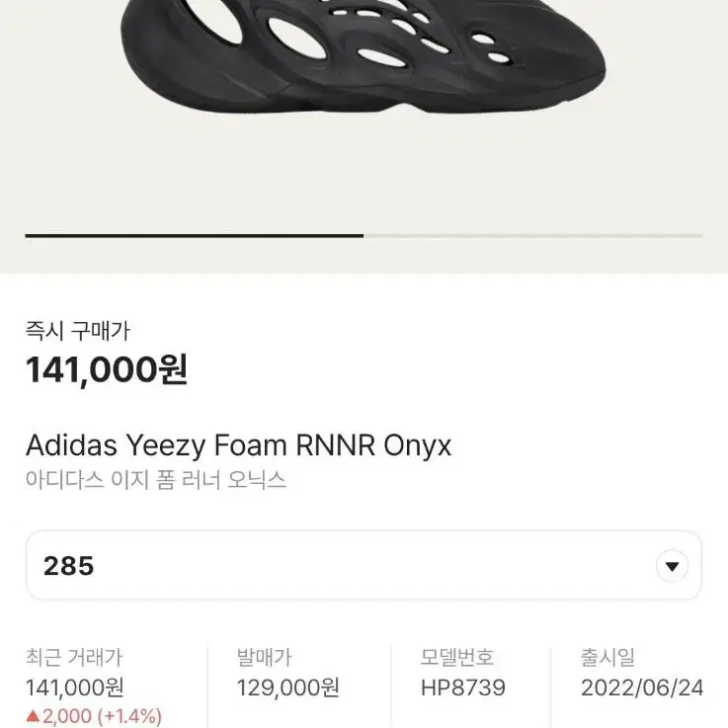Tap the 모델번호 HP8739 model number
The width and height of the screenshot is (728, 728).
[463, 673]
